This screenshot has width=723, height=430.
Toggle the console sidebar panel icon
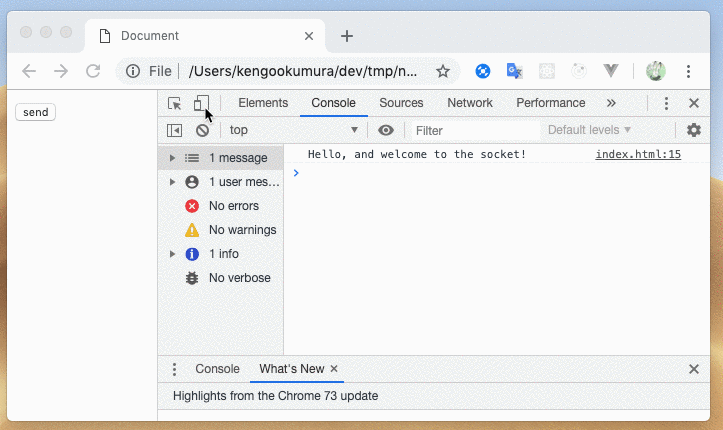pyautogui.click(x=174, y=130)
